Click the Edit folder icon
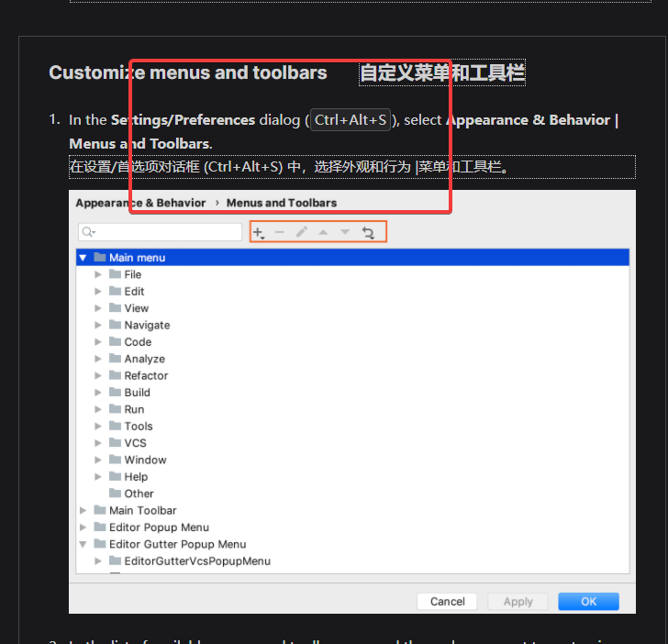This screenshot has width=668, height=644. (115, 291)
